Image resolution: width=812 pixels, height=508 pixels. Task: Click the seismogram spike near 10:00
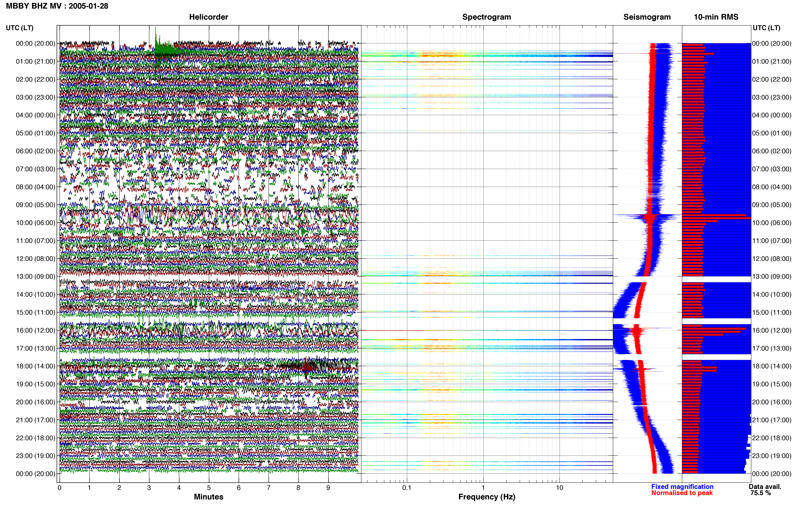(647, 217)
